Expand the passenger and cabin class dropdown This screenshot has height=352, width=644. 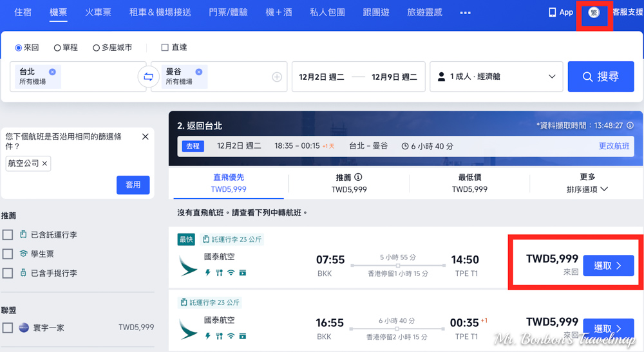tap(496, 77)
